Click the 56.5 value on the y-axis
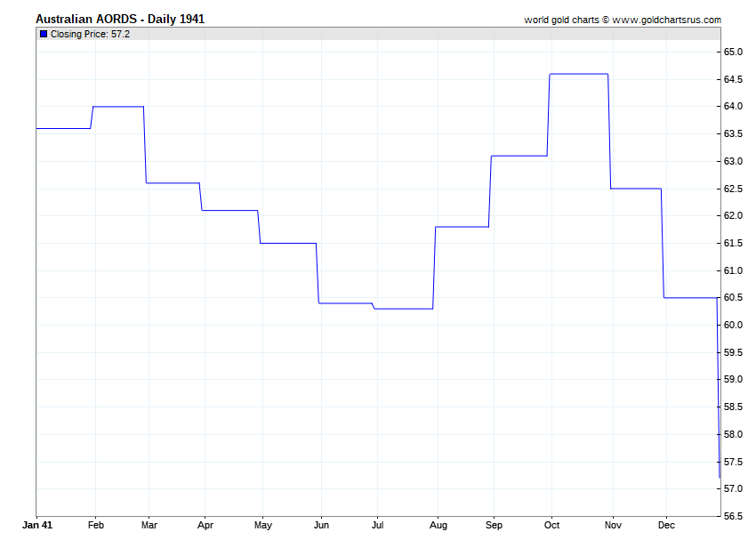This screenshot has height=548, width=756. (733, 517)
